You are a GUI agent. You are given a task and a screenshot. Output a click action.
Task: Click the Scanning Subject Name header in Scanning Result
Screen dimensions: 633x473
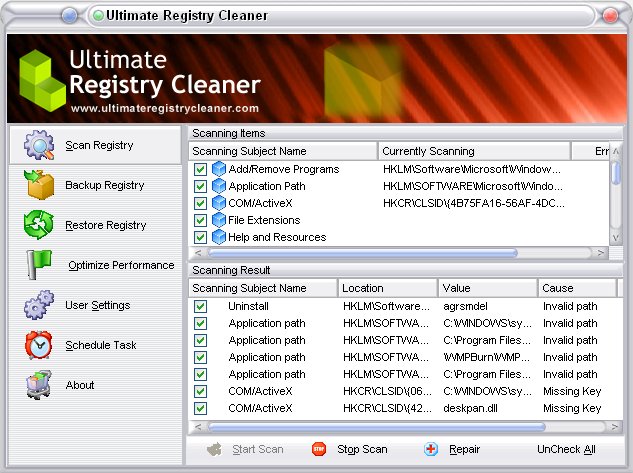pos(263,288)
